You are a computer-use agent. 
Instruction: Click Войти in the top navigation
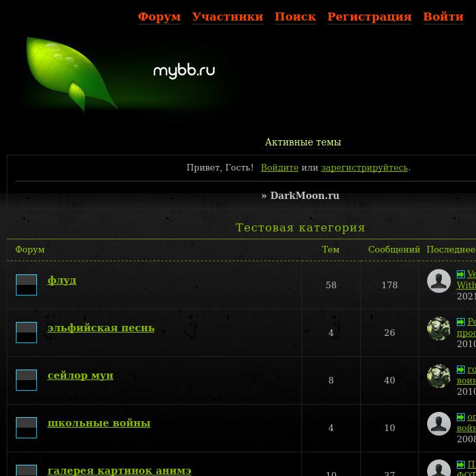pos(443,17)
